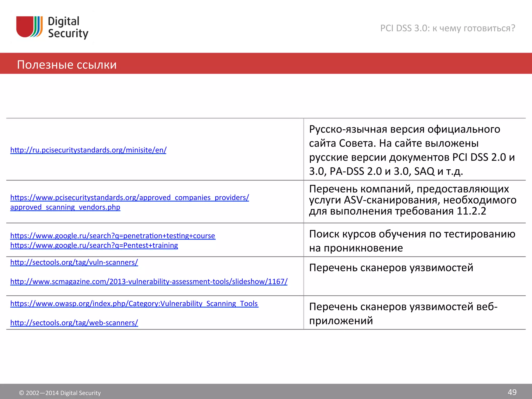Follow the Google Pentest+training search link
This screenshot has height=399, width=532.
click(94, 245)
